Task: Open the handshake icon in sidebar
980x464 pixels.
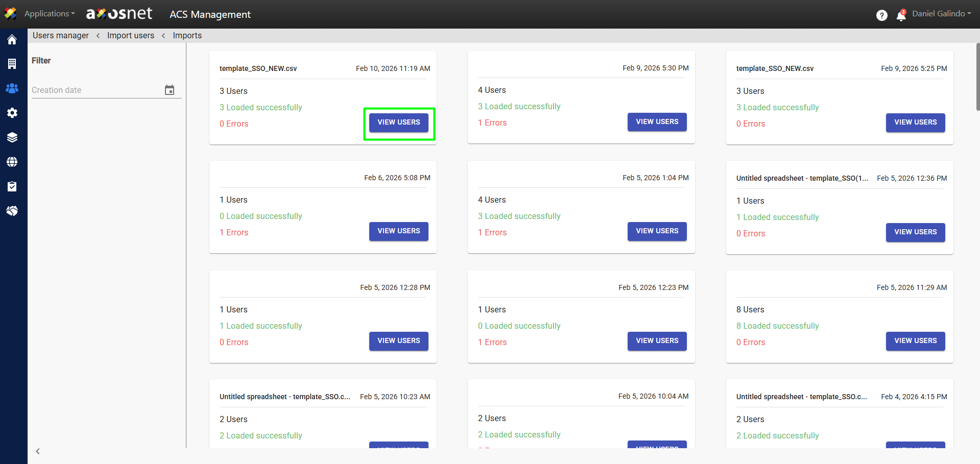Action: pyautogui.click(x=12, y=211)
